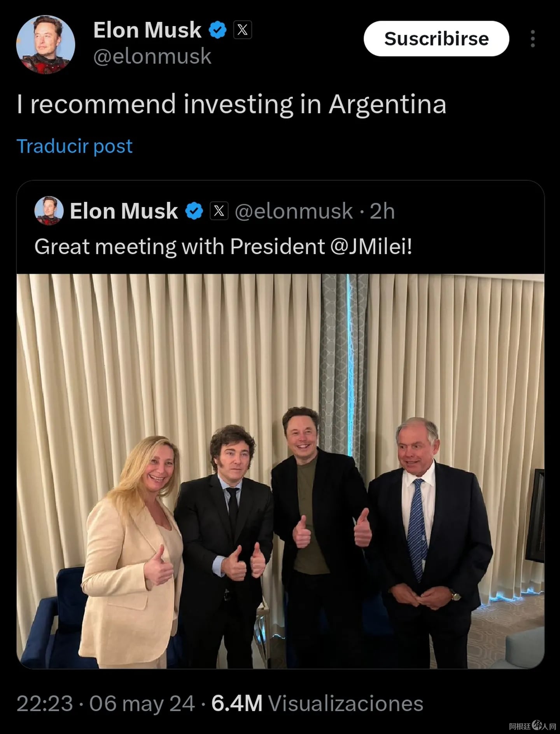Screen dimensions: 560x734
Task: Click the @elonmusk handle in quoted post
Action: (x=294, y=211)
